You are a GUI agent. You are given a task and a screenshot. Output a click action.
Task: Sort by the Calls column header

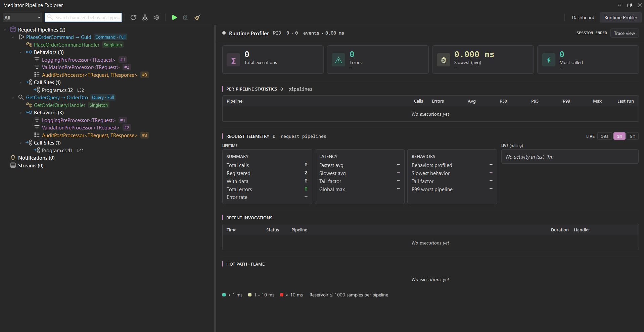418,101
